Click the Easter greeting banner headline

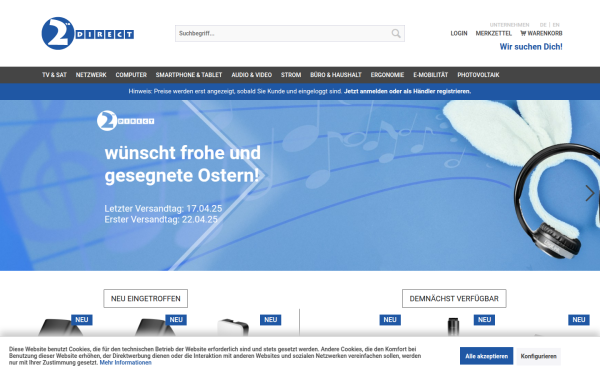[x=183, y=164]
